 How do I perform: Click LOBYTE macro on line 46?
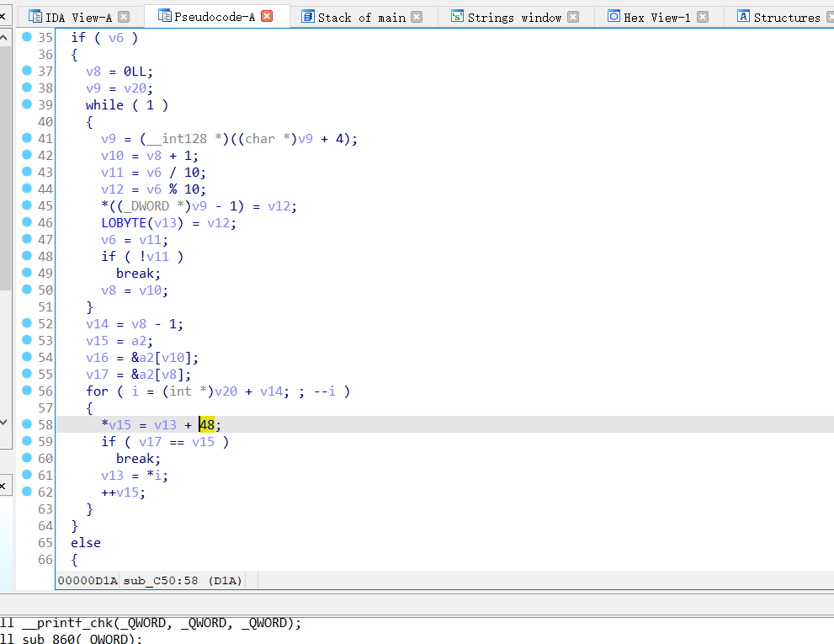[x=124, y=223]
